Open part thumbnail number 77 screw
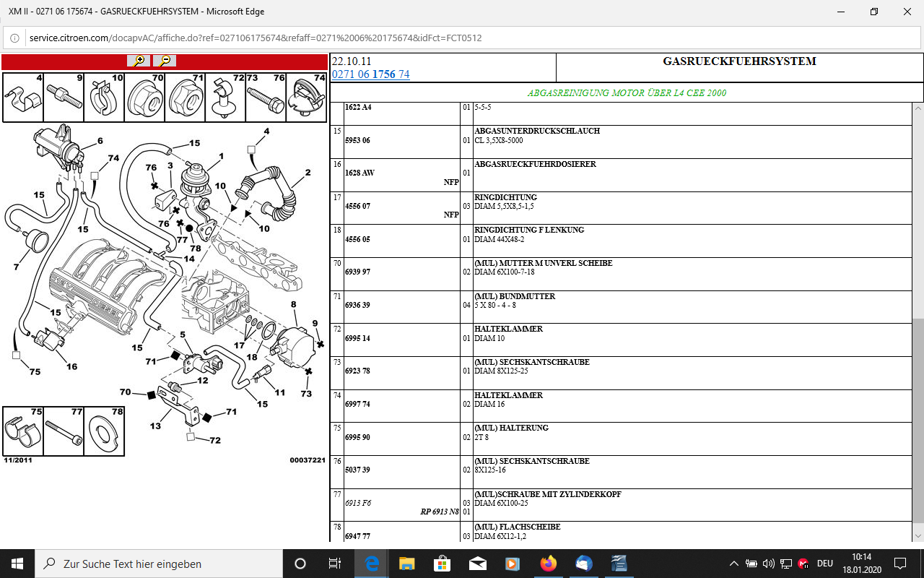The width and height of the screenshot is (924, 578). [64, 431]
